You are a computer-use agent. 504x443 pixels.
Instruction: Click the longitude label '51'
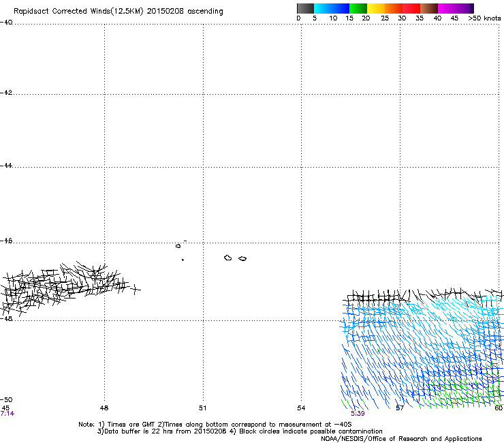tap(202, 408)
